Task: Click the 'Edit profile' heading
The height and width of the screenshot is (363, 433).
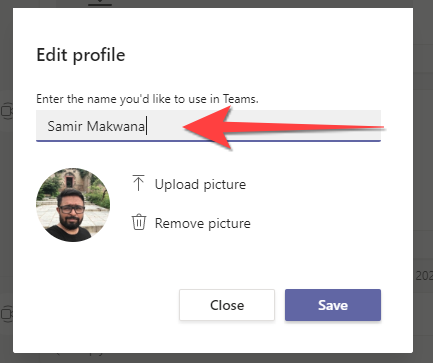Action: pos(81,55)
